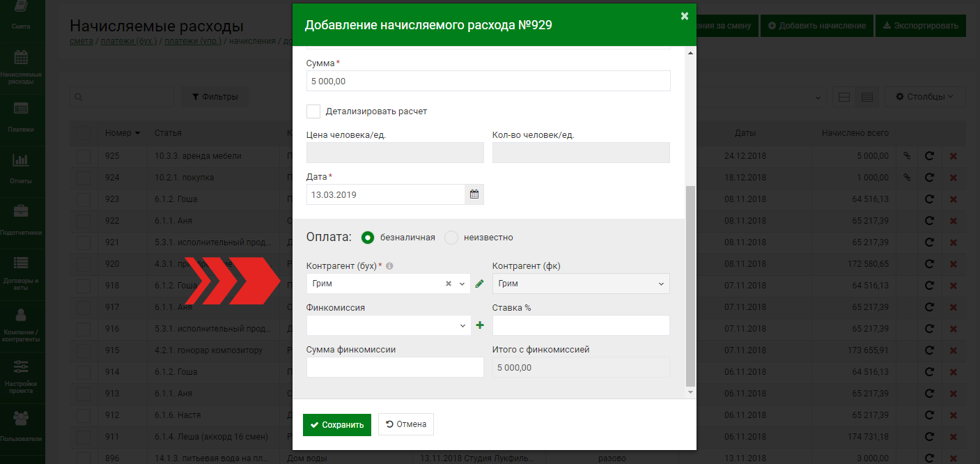Click into the Ставка % field
Image resolution: width=980 pixels, height=464 pixels.
click(581, 325)
